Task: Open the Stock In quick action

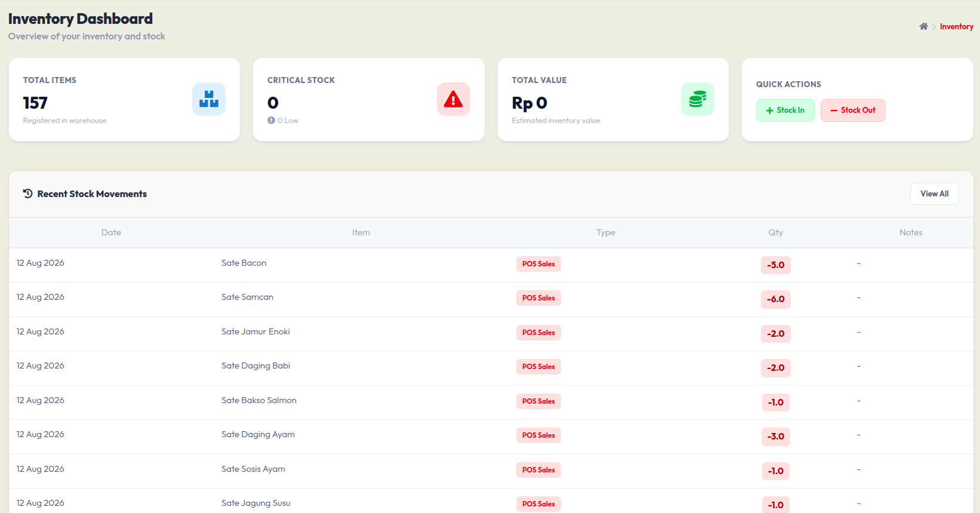Action: click(785, 110)
